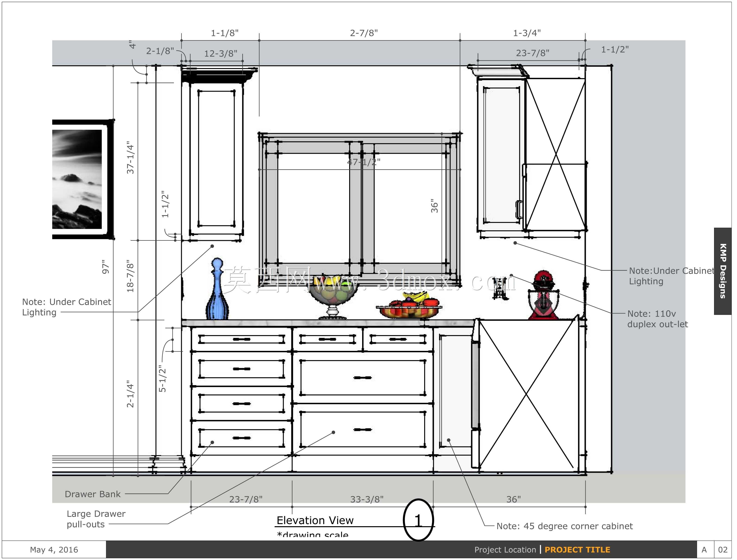Select the blue glass decanter on the countertop

coord(217,289)
